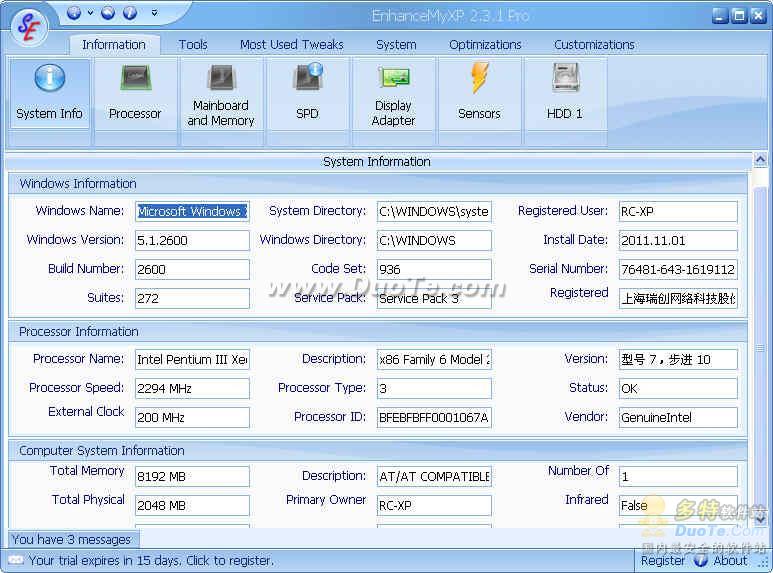Click the Infrared field showing False
The height and width of the screenshot is (573, 773).
tap(678, 505)
